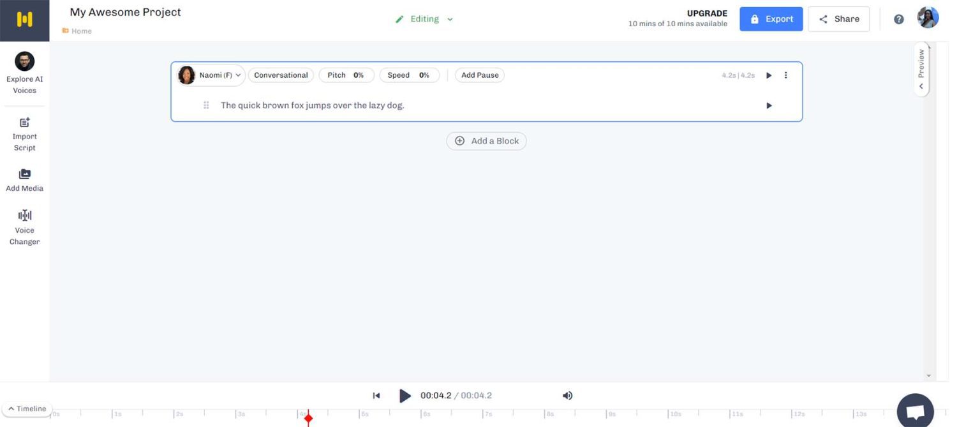Click the Share button
This screenshot has height=427, width=980.
click(x=838, y=19)
